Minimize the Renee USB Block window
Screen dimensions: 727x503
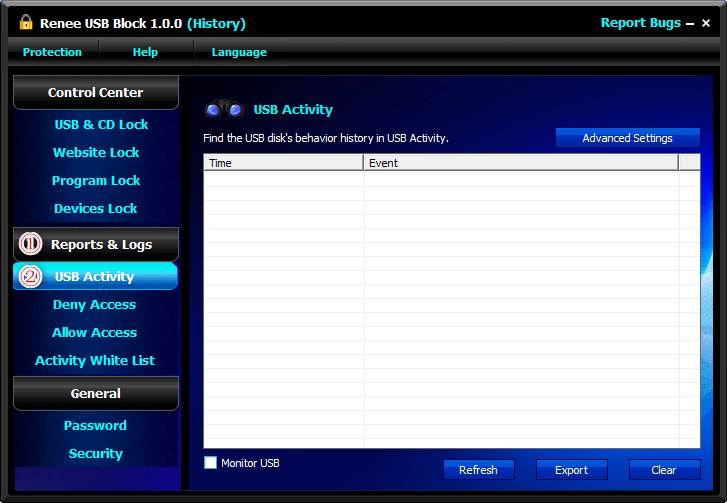(690, 24)
